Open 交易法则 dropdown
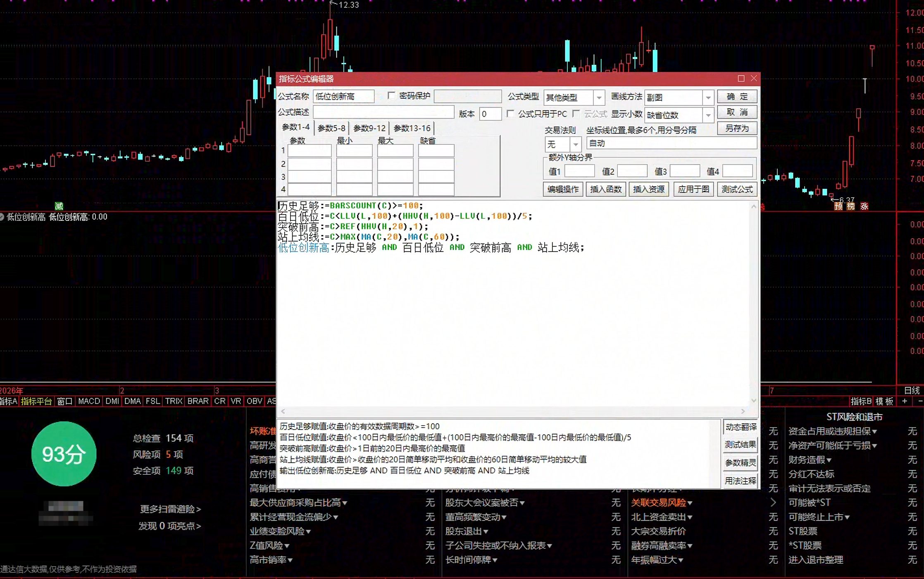This screenshot has width=924, height=579. point(575,144)
